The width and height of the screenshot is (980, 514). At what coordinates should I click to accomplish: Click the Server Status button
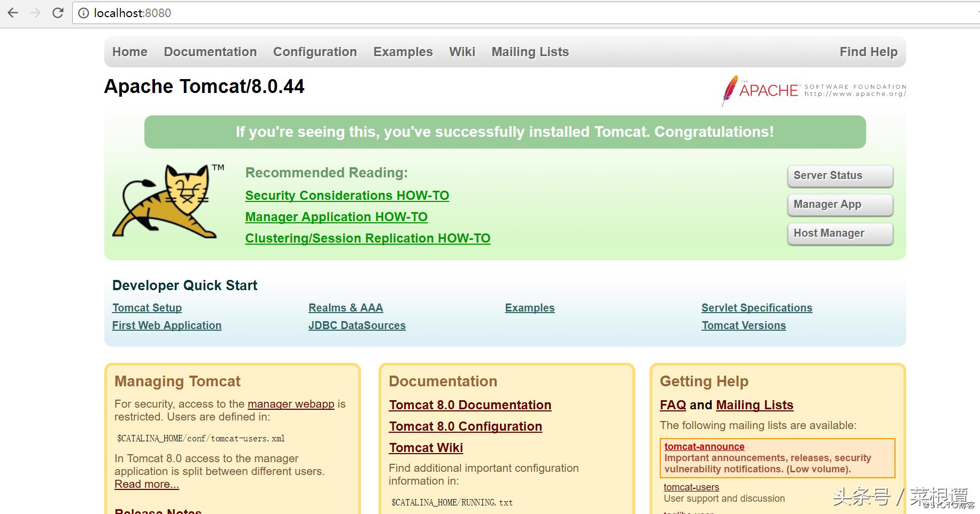[x=840, y=176]
